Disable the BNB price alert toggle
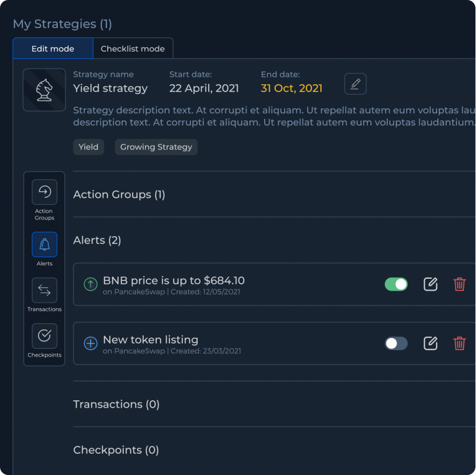476x475 pixels. (x=396, y=284)
